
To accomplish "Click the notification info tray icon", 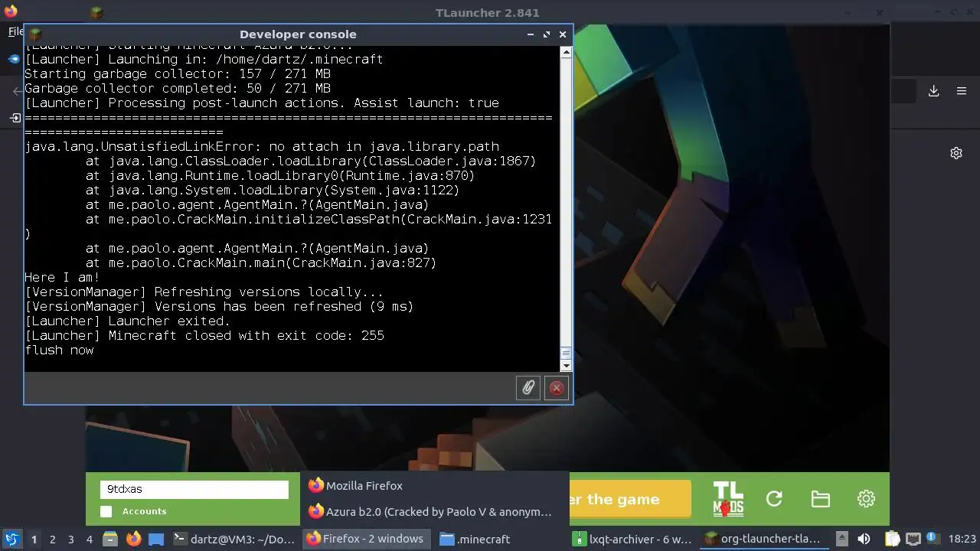I will pos(933,539).
